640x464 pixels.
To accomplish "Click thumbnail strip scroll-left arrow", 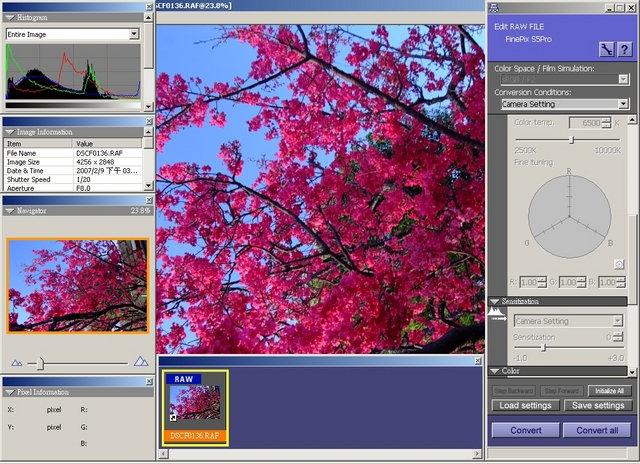I will pyautogui.click(x=164, y=453).
